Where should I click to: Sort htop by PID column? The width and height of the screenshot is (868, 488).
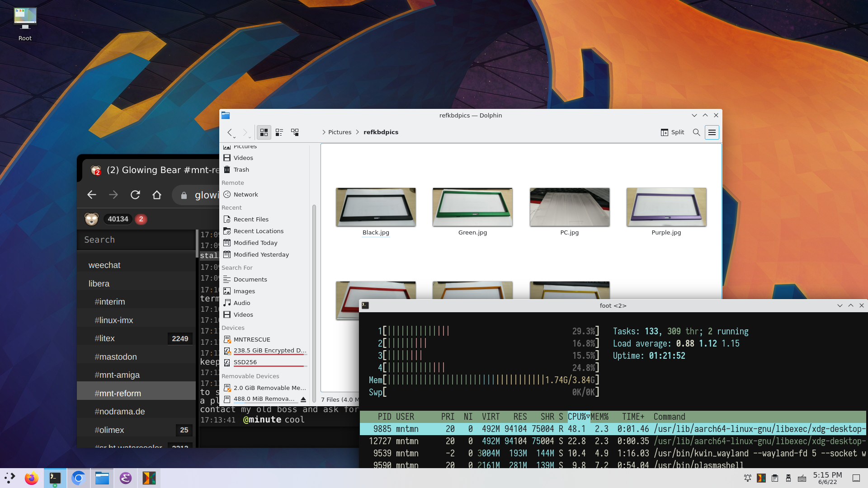pyautogui.click(x=384, y=417)
